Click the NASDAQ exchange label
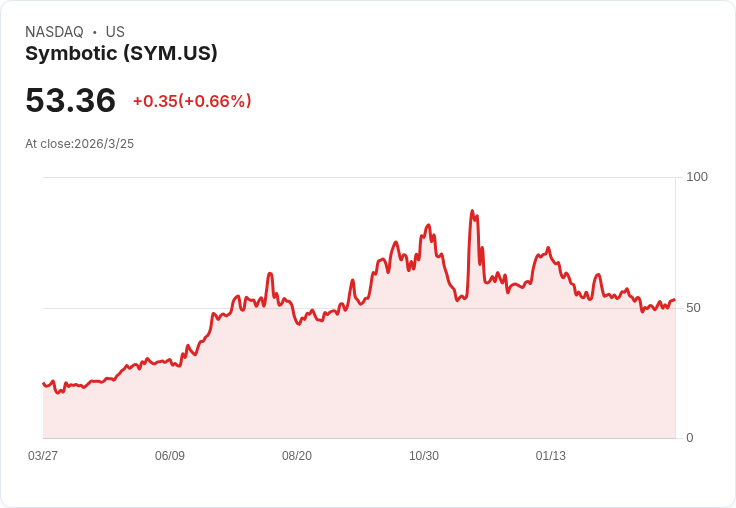The height and width of the screenshot is (508, 736). [x=54, y=32]
